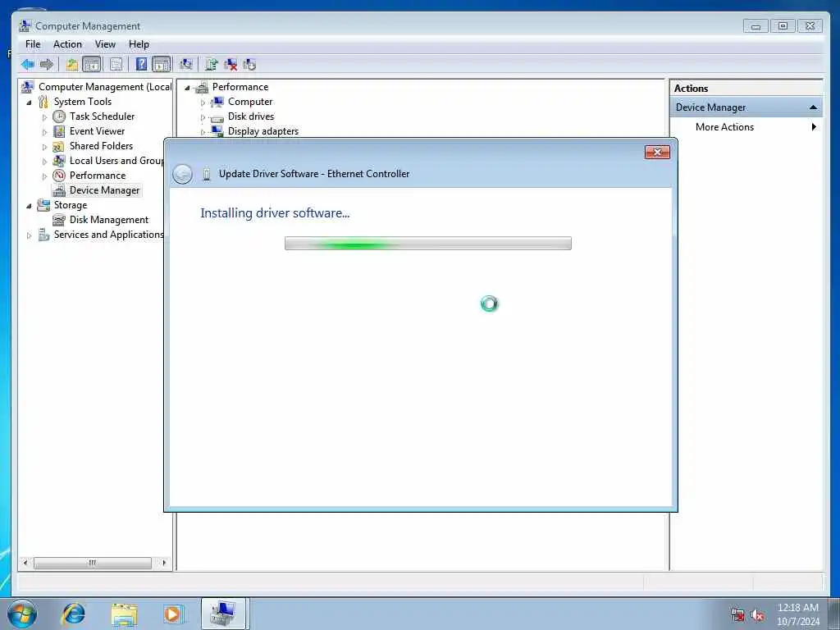Screen dimensions: 840x630
Task: Open the Windows Start button
Action: click(22, 614)
